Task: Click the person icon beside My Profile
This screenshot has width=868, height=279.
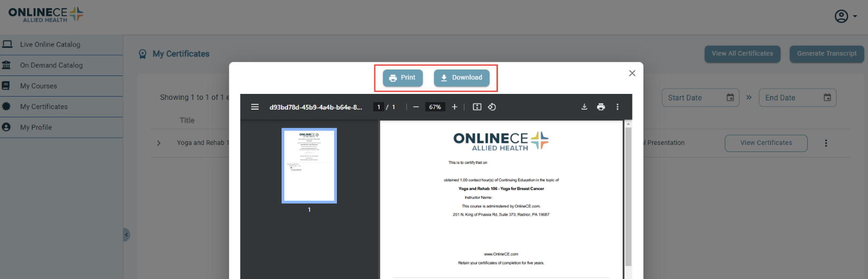Action: 6,127
